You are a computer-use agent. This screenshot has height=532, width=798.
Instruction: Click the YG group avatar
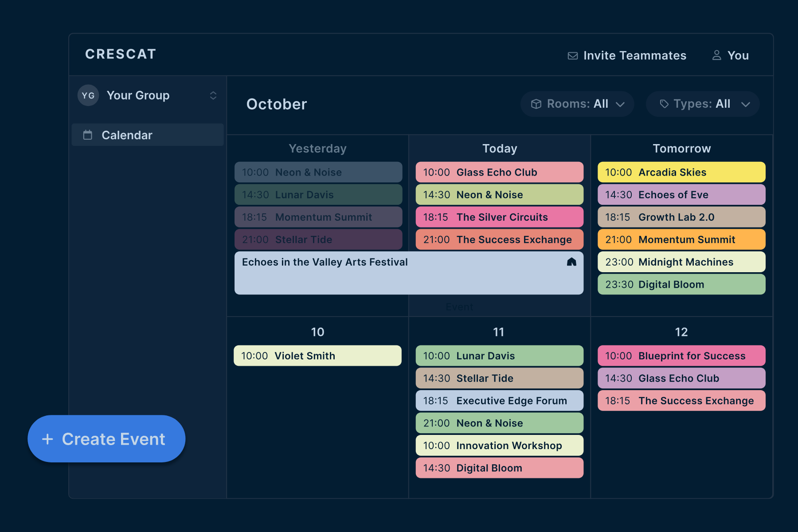click(x=88, y=95)
